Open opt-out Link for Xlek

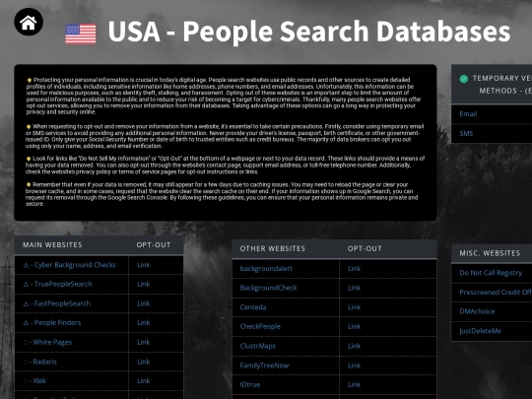[144, 380]
